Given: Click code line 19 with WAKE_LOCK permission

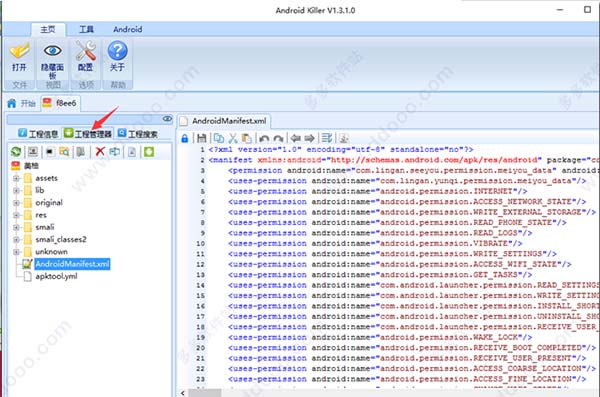Looking at the screenshot, I should pyautogui.click(x=380, y=337).
